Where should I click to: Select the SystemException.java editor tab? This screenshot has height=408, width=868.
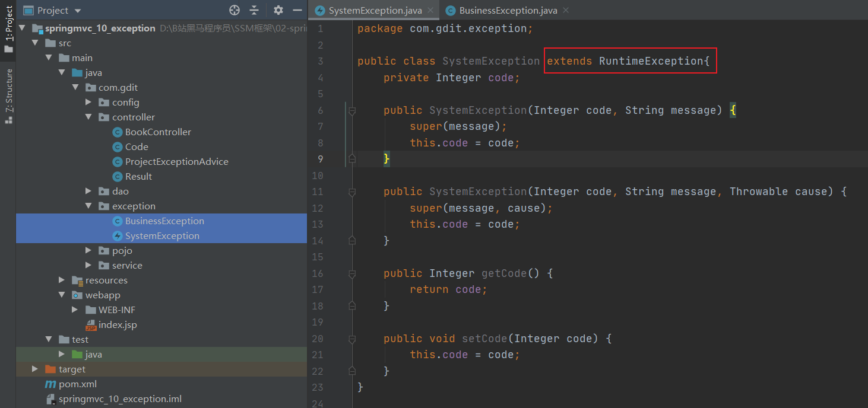tap(375, 10)
